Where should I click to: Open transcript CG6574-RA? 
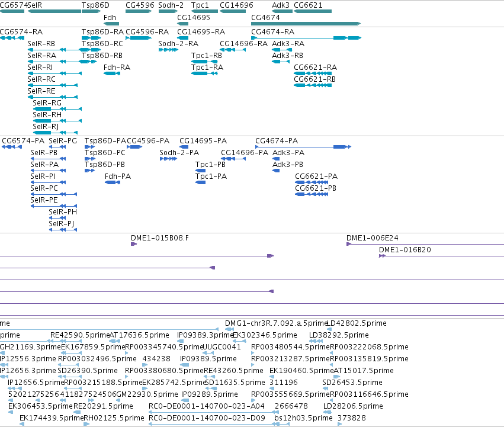(12, 38)
